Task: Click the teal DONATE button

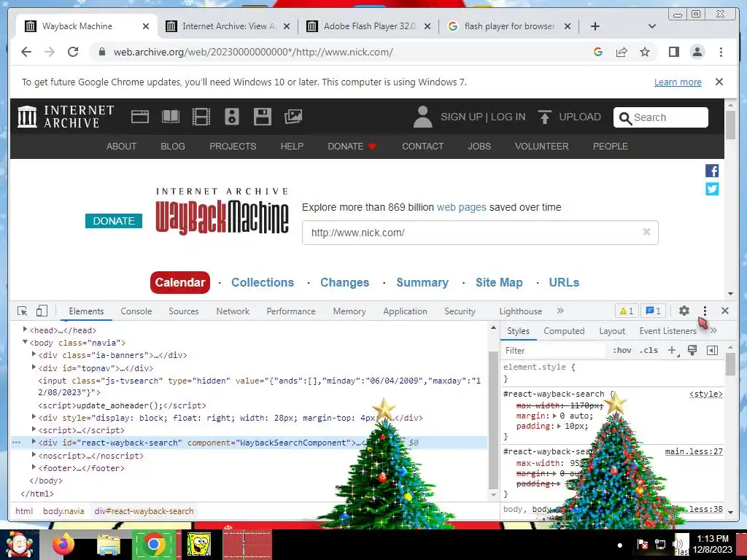Action: tap(114, 221)
